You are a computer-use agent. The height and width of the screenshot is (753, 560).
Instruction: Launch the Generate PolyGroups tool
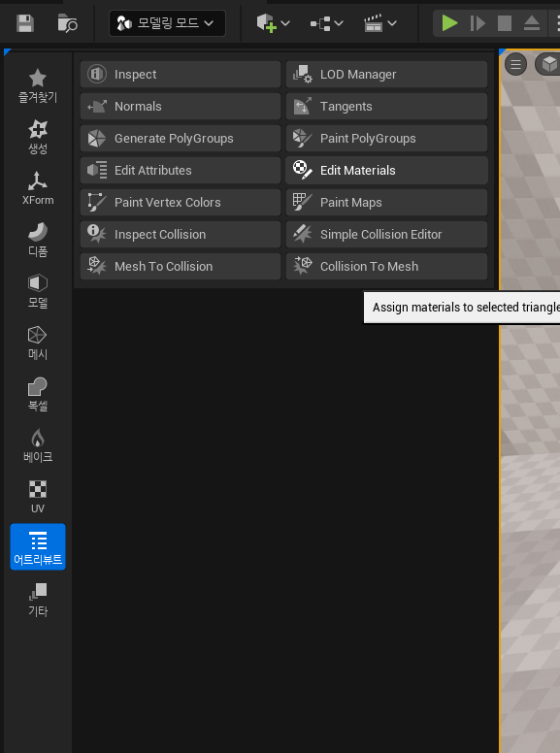coord(181,139)
